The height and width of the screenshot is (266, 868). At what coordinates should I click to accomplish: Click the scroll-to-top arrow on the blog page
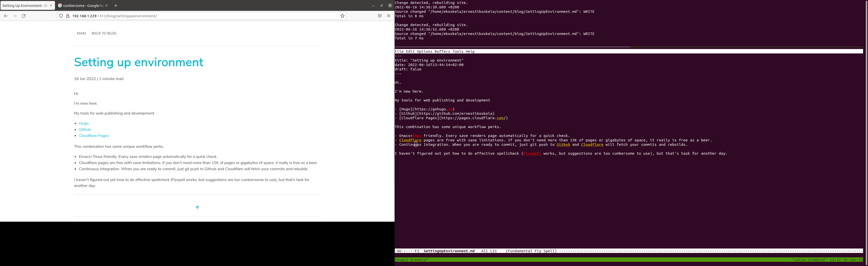[x=198, y=207]
